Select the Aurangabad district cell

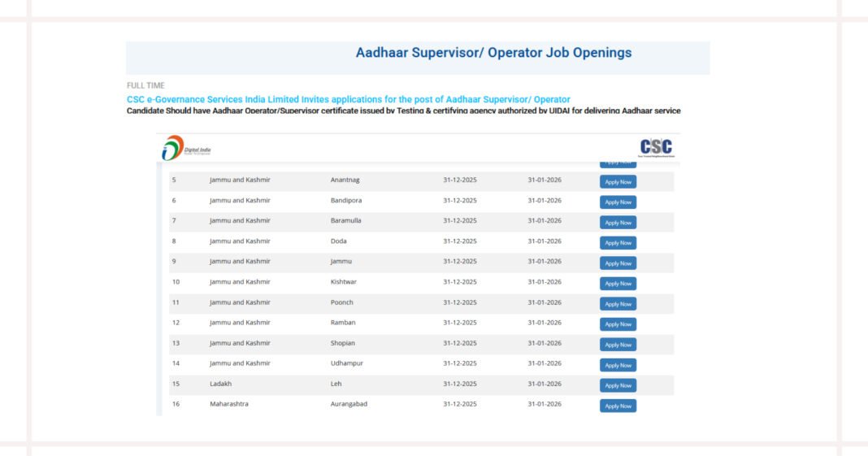click(x=349, y=404)
